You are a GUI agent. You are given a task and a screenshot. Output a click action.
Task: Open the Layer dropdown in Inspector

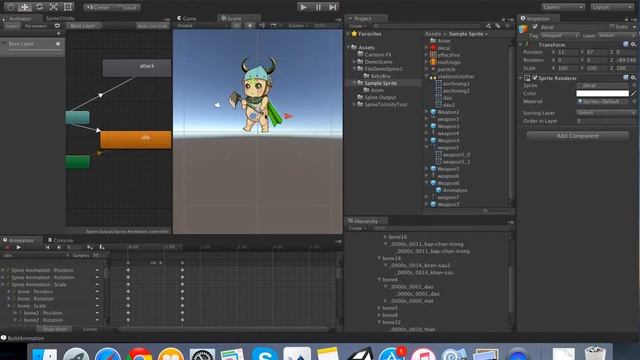[x=616, y=36]
